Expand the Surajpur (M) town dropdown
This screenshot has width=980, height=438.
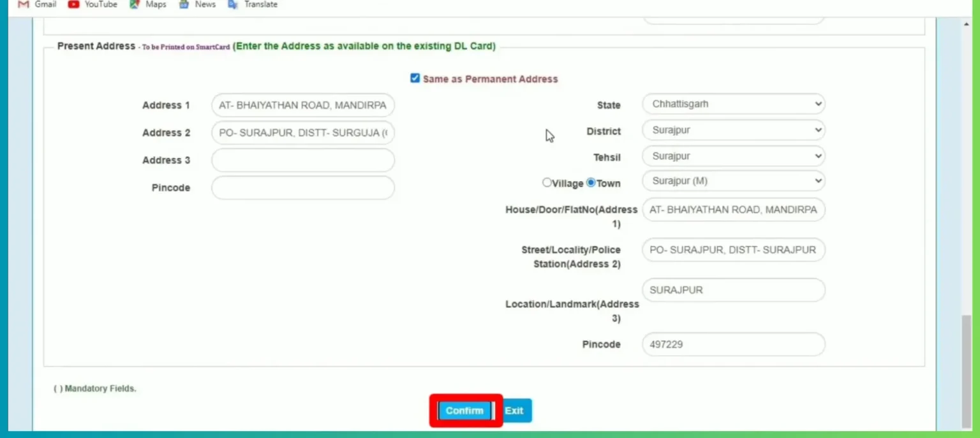click(x=733, y=181)
